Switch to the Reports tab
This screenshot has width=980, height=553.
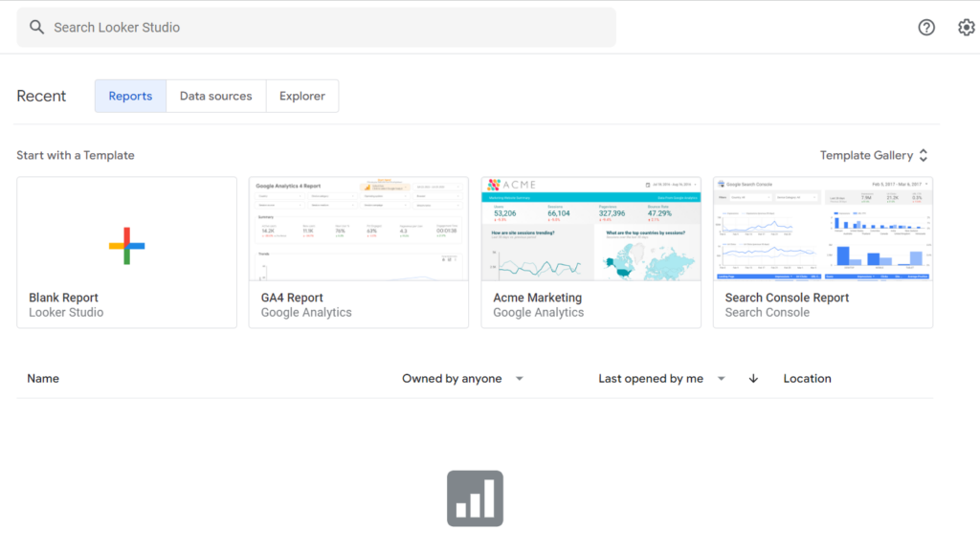pyautogui.click(x=130, y=97)
